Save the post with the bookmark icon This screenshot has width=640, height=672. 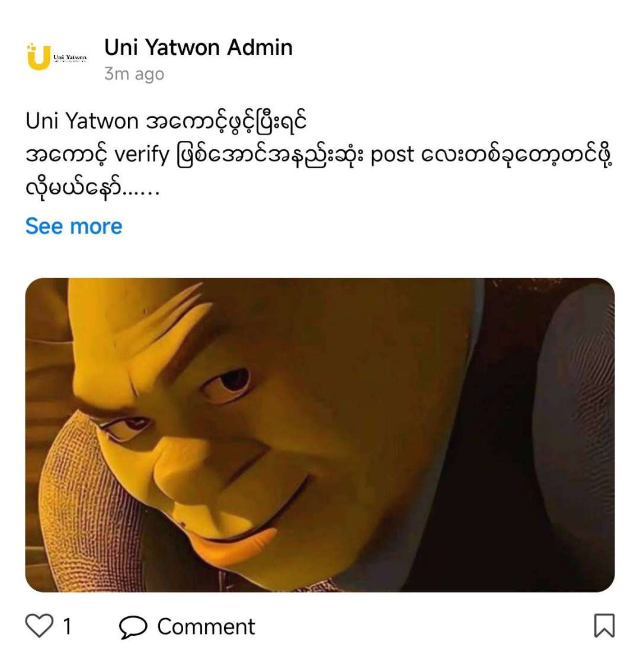(x=604, y=625)
